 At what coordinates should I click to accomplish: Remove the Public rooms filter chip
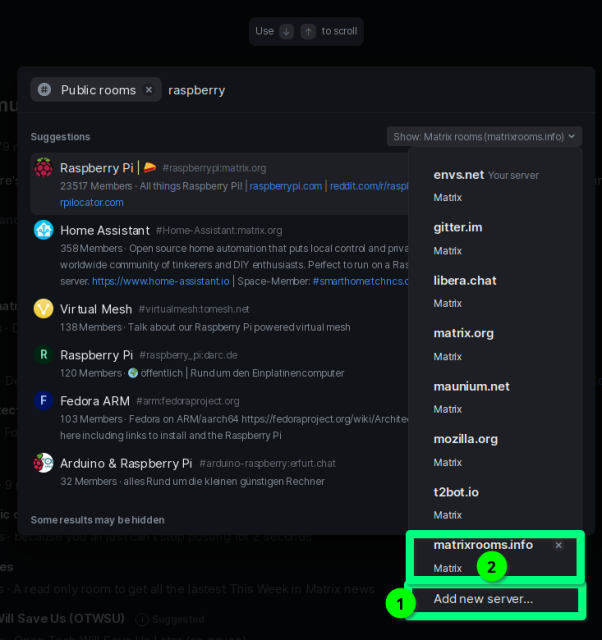149,90
